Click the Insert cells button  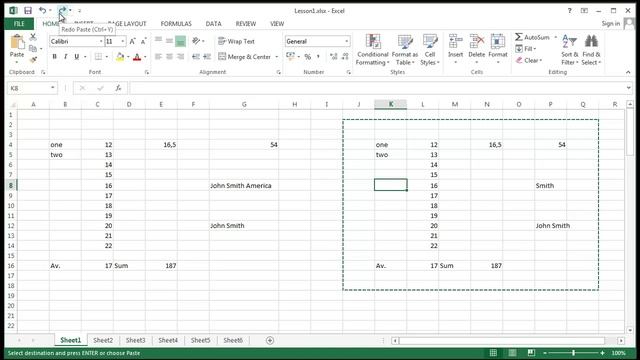(x=456, y=49)
